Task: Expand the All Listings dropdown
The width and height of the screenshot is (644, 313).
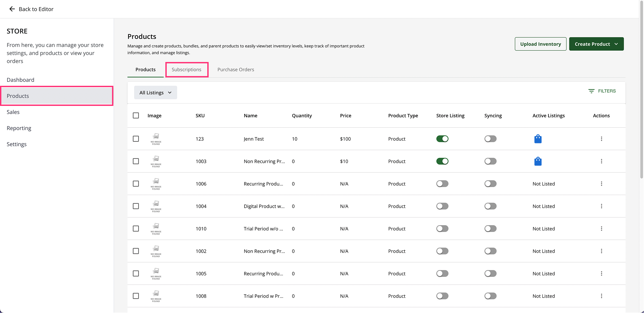Action: click(155, 92)
